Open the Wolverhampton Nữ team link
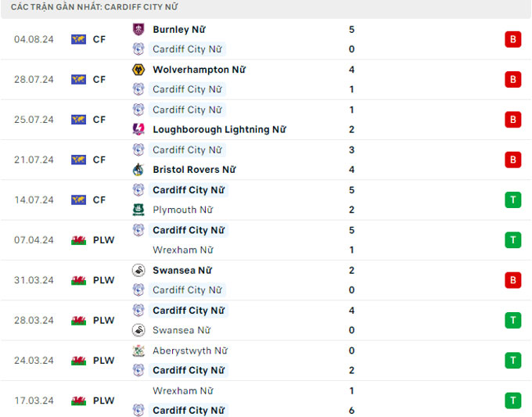Screen dimensions: 532x417 (199, 70)
